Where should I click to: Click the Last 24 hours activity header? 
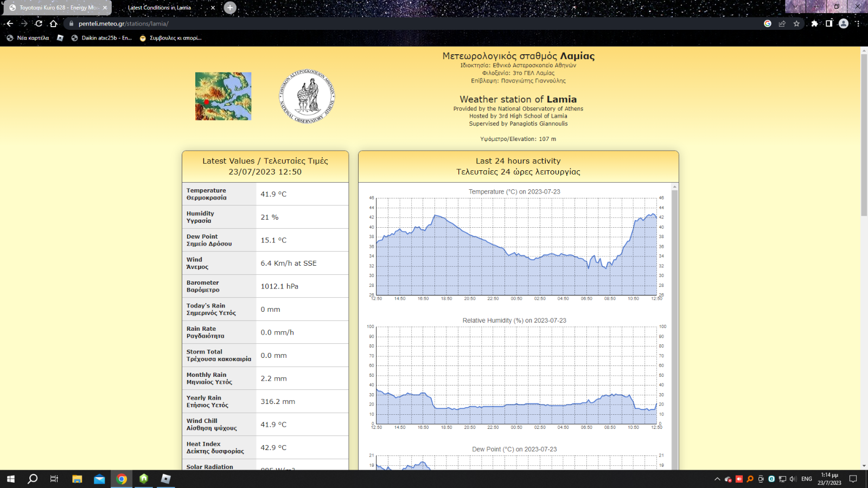(518, 166)
